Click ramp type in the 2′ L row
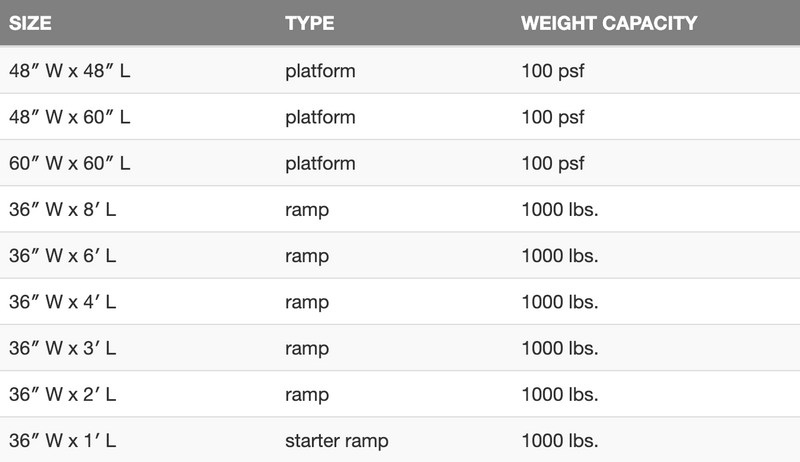 (305, 394)
